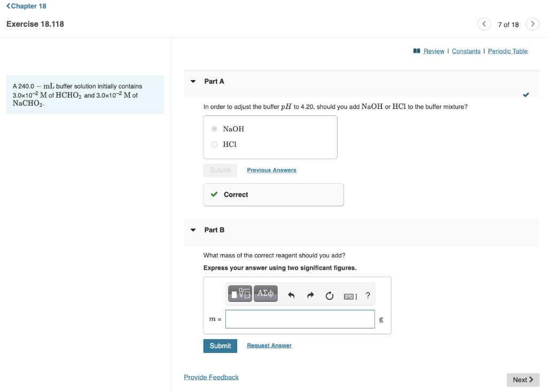Go to next item with the right chevron arrow
The height and width of the screenshot is (392, 547).
coord(533,24)
